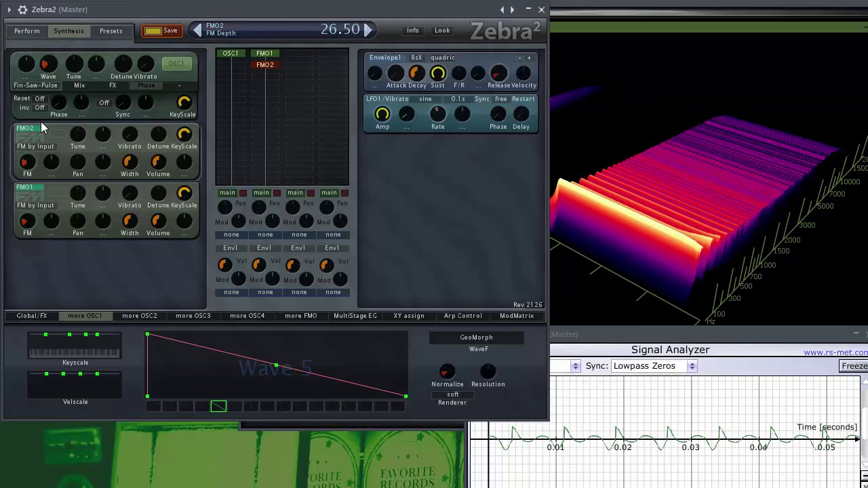Click the Normalize knob in the wave editor

tap(447, 371)
